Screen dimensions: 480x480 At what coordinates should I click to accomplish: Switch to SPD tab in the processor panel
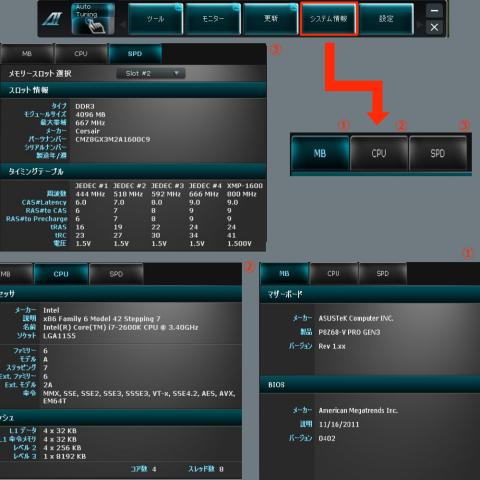click(x=116, y=274)
